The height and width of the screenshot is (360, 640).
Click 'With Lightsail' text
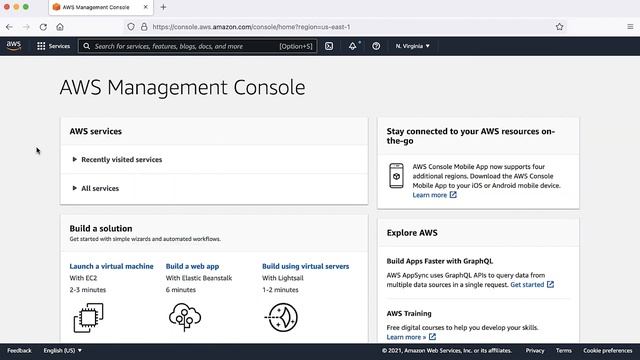point(282,278)
